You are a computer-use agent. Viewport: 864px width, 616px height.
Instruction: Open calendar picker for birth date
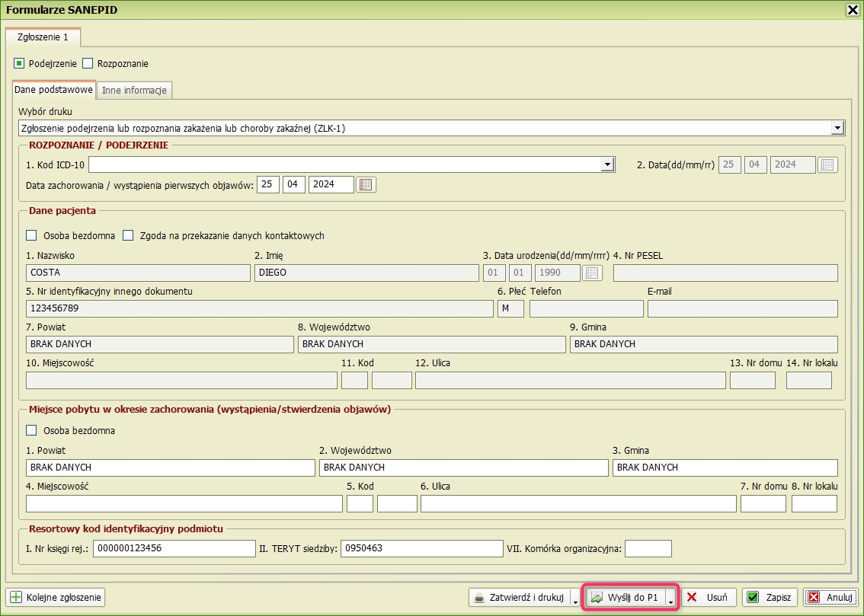tap(593, 273)
